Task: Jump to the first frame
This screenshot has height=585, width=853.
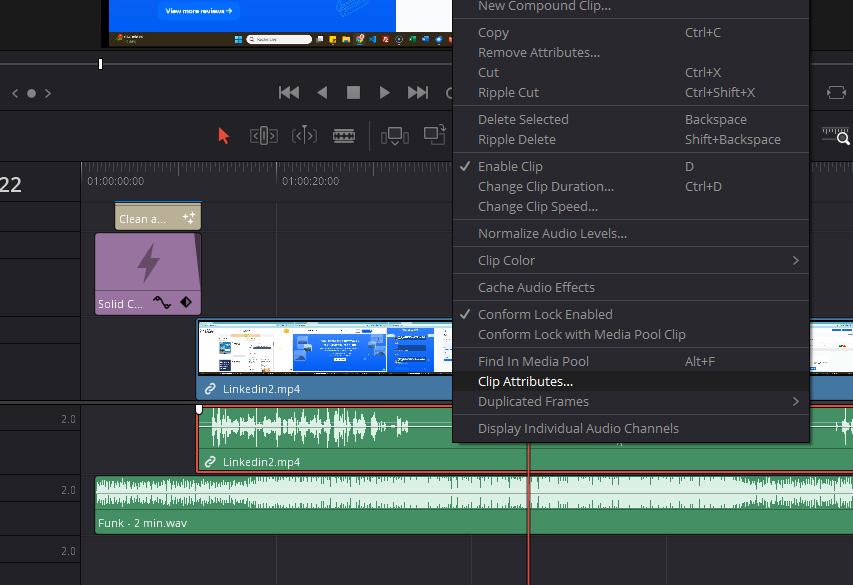Action: click(289, 93)
